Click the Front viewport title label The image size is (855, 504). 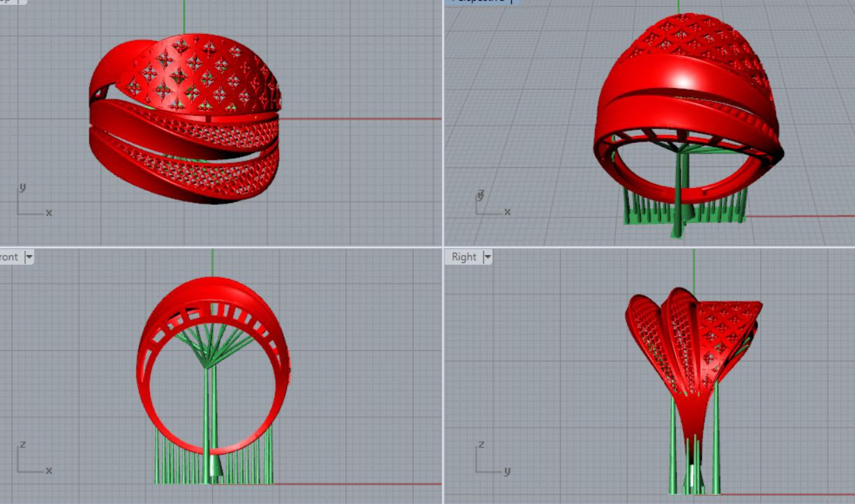pyautogui.click(x=8, y=257)
